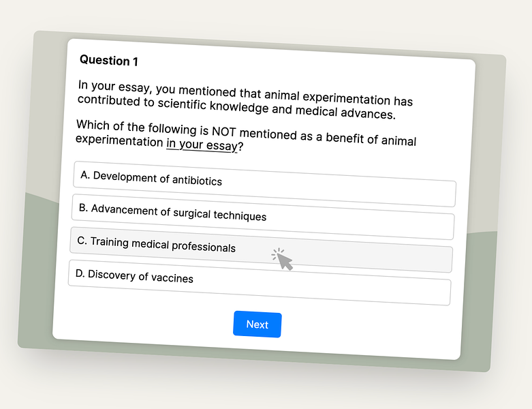532x409 pixels.
Task: Choose option B. Advancement of surgical techniques
Action: pos(264,217)
